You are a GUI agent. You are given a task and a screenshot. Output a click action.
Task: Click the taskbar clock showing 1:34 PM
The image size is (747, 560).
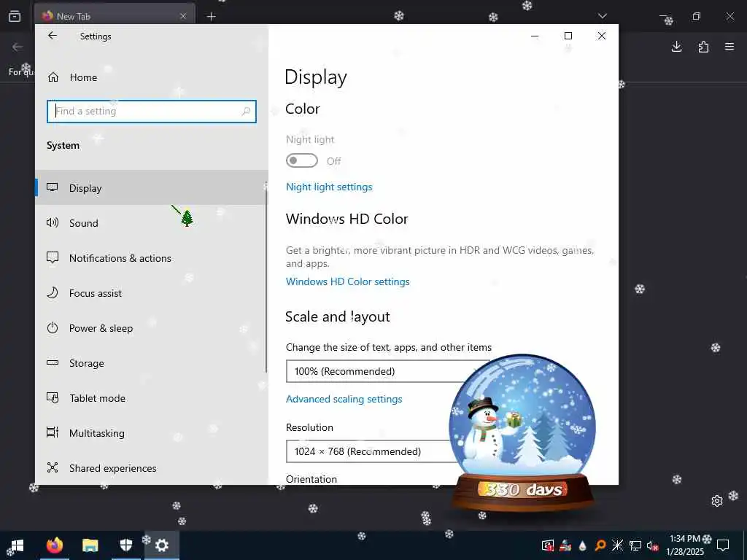click(x=685, y=545)
